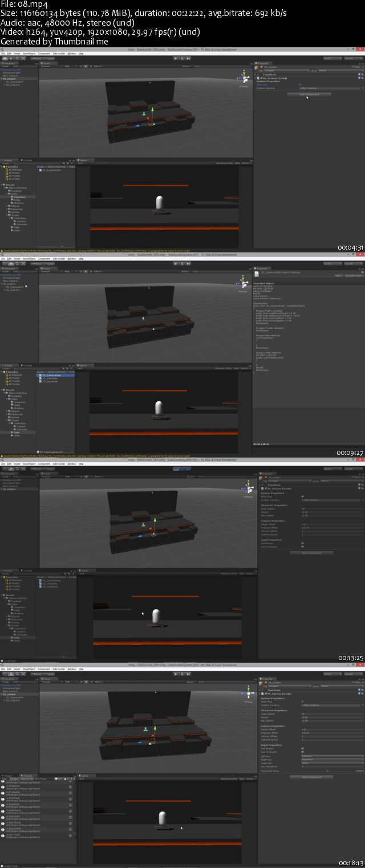Open Tag dropdown in 00:18:13 inspector

[x=289, y=686]
